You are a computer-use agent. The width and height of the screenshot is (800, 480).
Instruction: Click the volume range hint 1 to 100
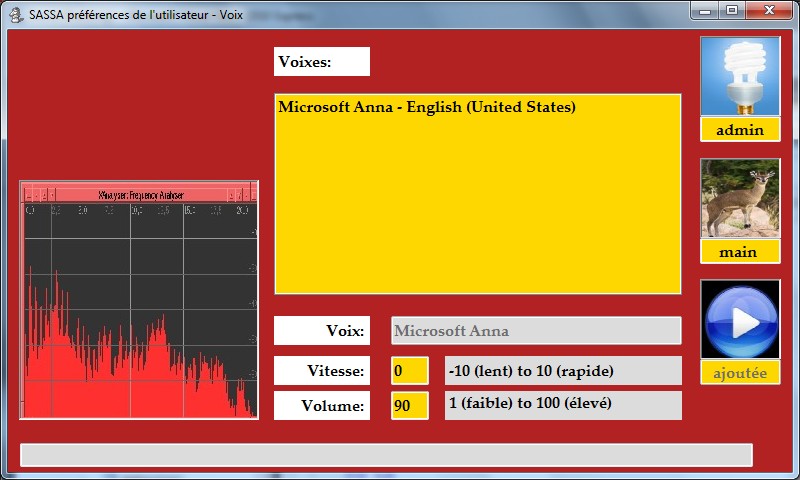point(562,405)
